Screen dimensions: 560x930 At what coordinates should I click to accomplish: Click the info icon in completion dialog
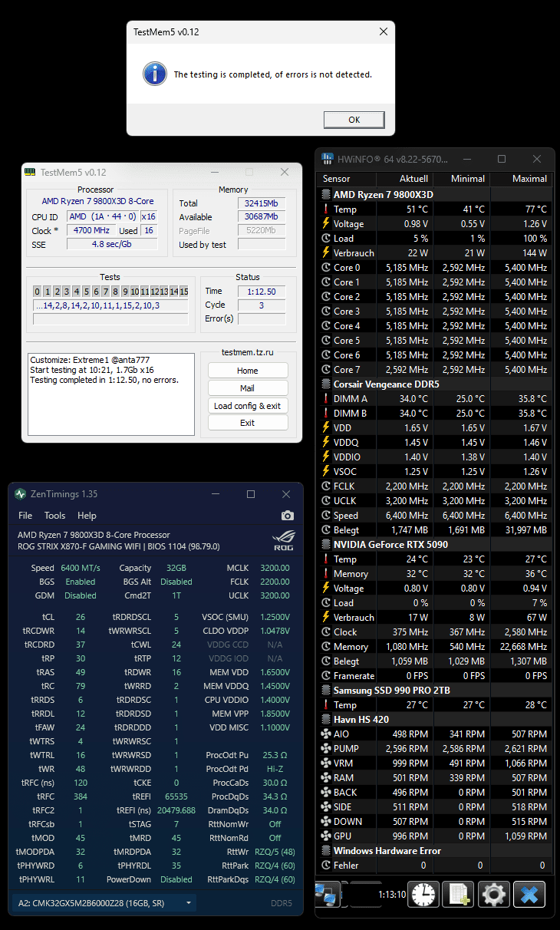click(x=155, y=74)
